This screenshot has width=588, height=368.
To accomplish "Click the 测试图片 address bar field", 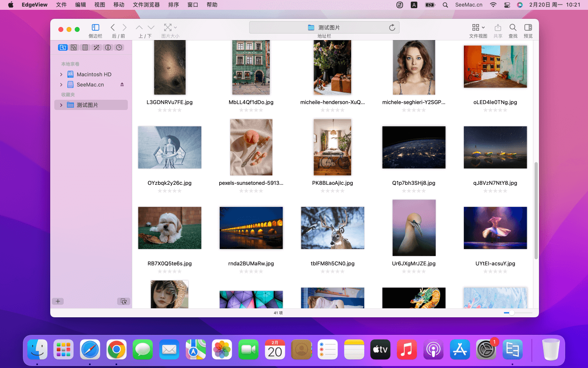I will click(x=324, y=27).
